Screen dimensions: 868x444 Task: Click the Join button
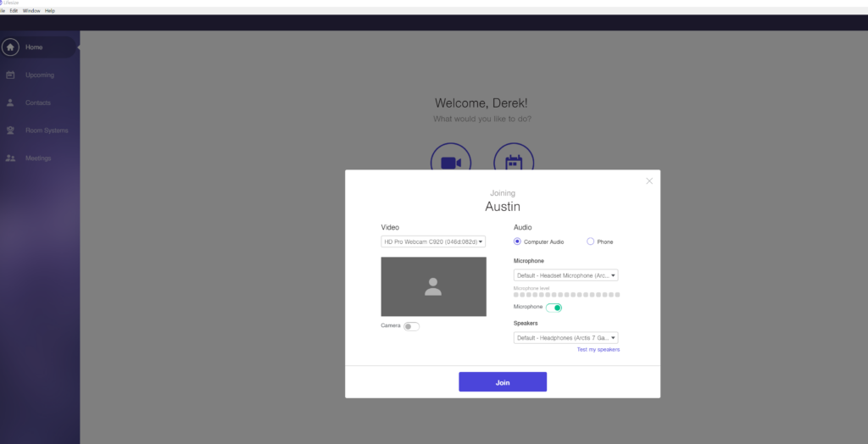tap(503, 382)
